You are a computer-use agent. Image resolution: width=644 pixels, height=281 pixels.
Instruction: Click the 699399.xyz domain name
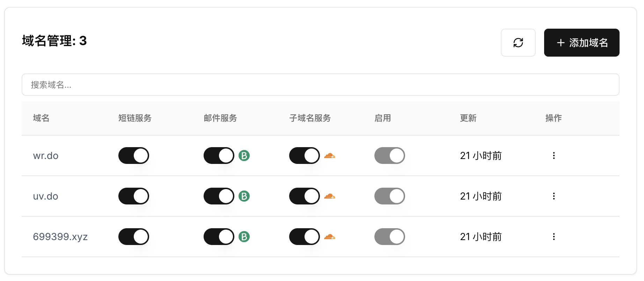60,237
